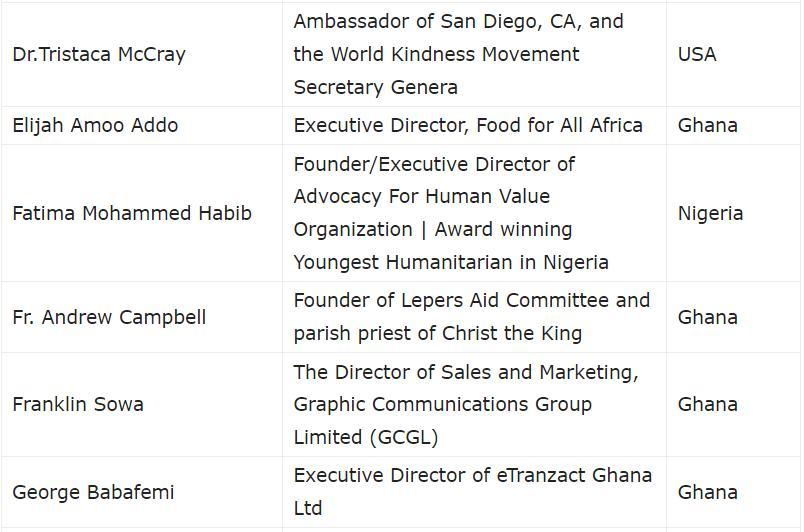Click Ghana in the Fr. Andrew Campbell row
Screen dimensions: 804x532
coord(708,317)
